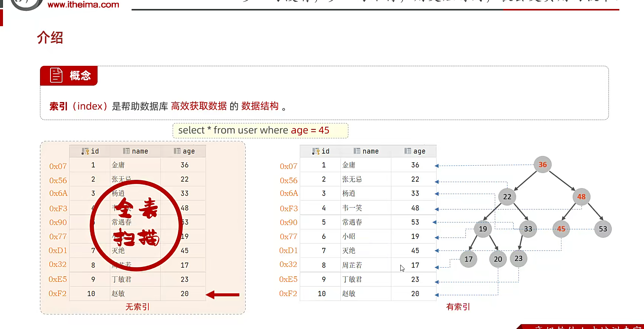Screen dimensions: 644x329
Task: Click the SQL statement select * from user where age = 45
Action: point(254,130)
